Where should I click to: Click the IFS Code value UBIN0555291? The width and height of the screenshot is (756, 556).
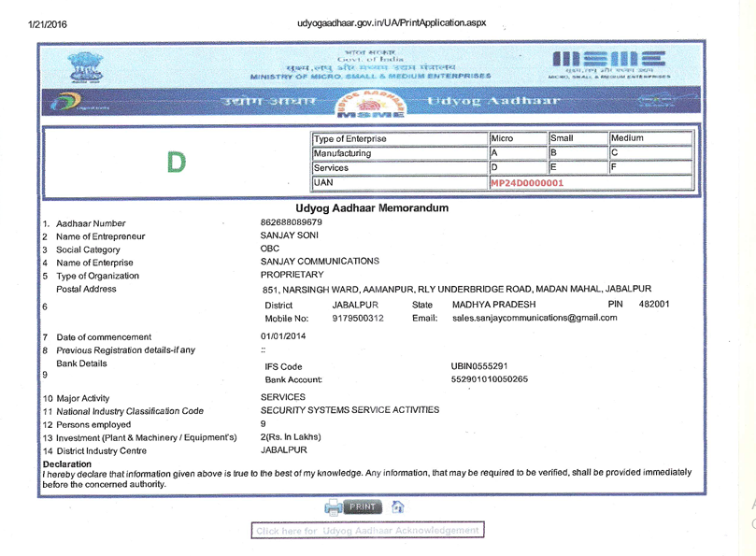click(478, 366)
